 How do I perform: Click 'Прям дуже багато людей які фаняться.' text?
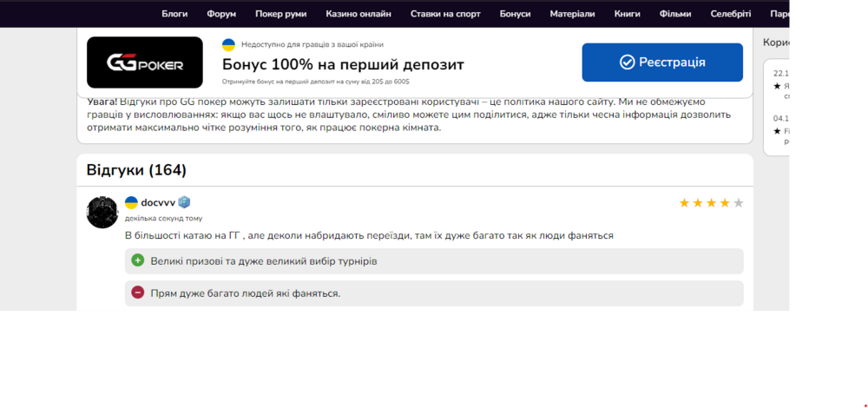[246, 293]
